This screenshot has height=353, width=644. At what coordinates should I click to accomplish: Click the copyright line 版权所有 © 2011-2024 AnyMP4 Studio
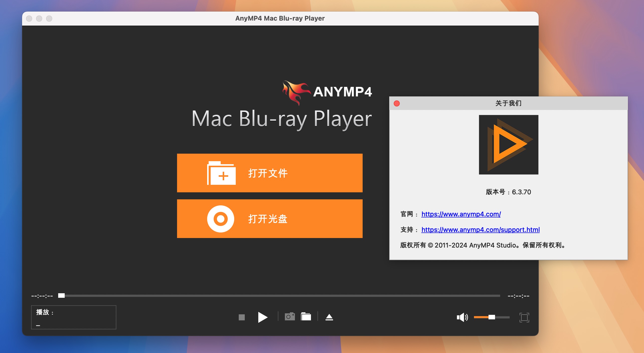[x=482, y=245]
